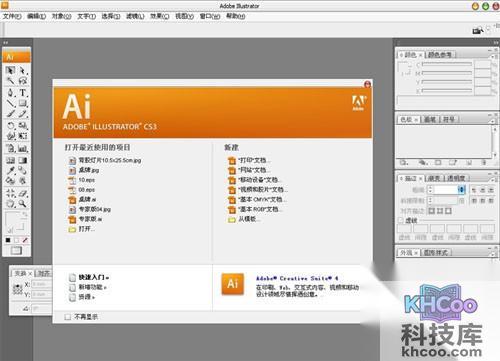Set solid Color mode (black square) in toolbox
The width and height of the screenshot is (500, 361).
point(8,240)
